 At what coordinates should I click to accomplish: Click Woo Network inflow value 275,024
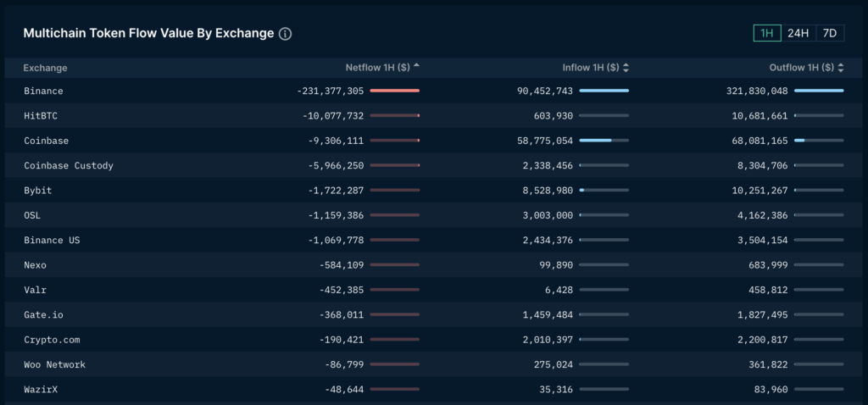(x=554, y=364)
